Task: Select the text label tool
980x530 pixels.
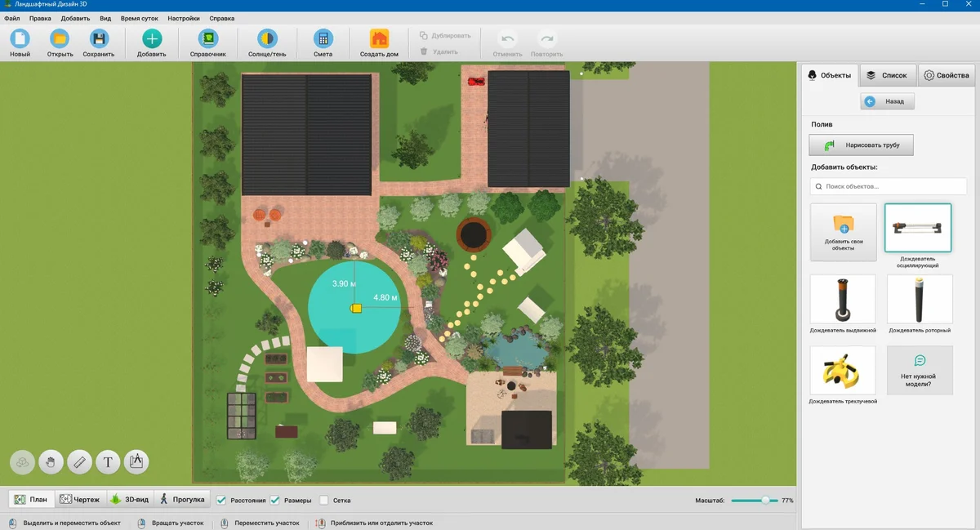Action: click(108, 462)
